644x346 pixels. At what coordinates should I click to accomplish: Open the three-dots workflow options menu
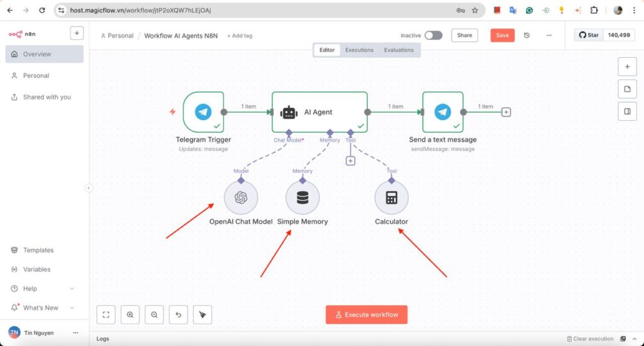click(549, 35)
